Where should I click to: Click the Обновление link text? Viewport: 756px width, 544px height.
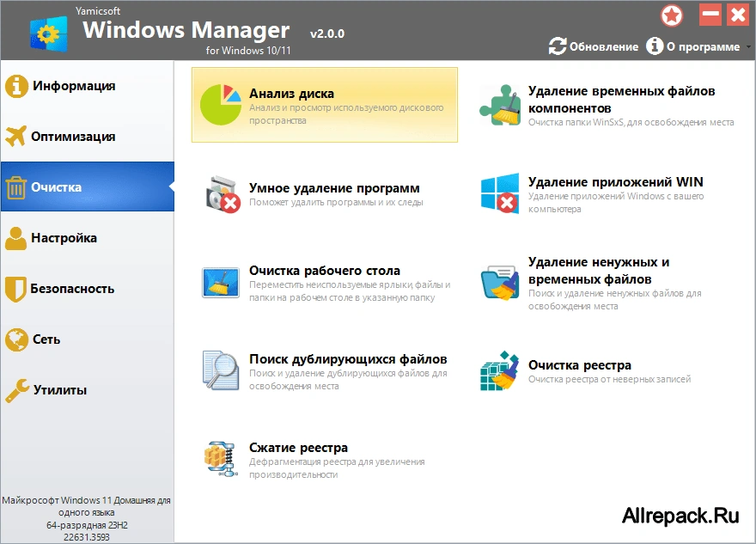click(604, 46)
